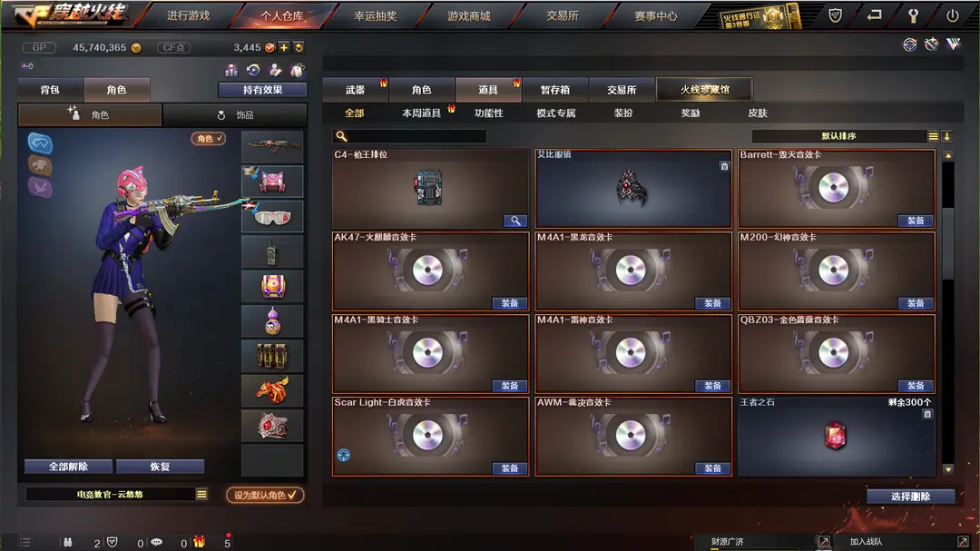The width and height of the screenshot is (980, 551).
Task: Click the trash icon on 王者之石 item
Action: coord(927,414)
